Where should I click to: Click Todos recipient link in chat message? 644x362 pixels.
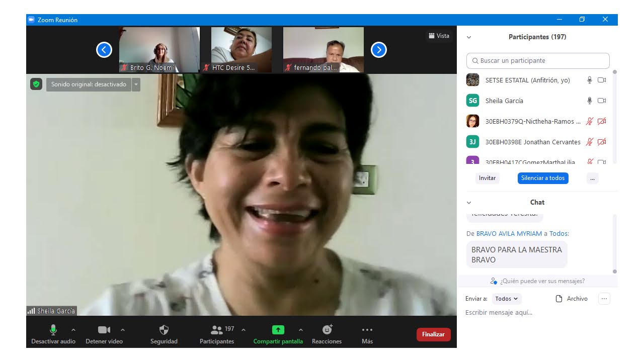(558, 234)
